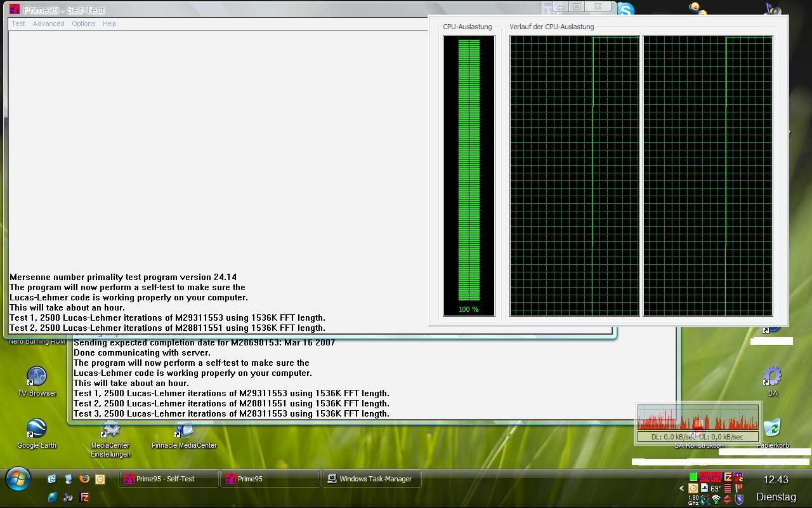The height and width of the screenshot is (508, 812).
Task: Open the Help menu in Prime95
Action: pos(109,23)
